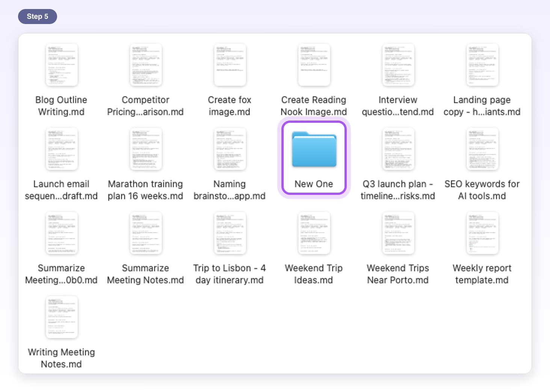
Task: Click the Landing page copy file icon
Action: (x=482, y=65)
